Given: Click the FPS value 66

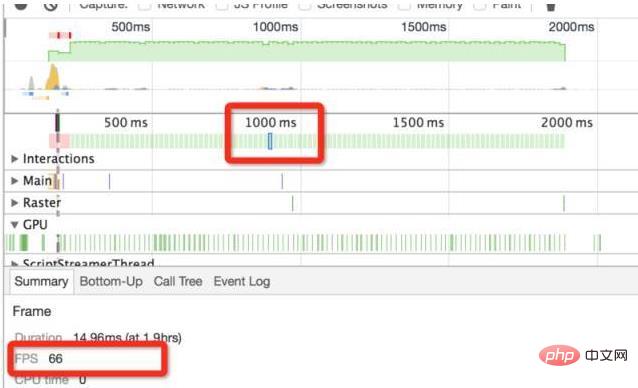Looking at the screenshot, I should (55, 358).
